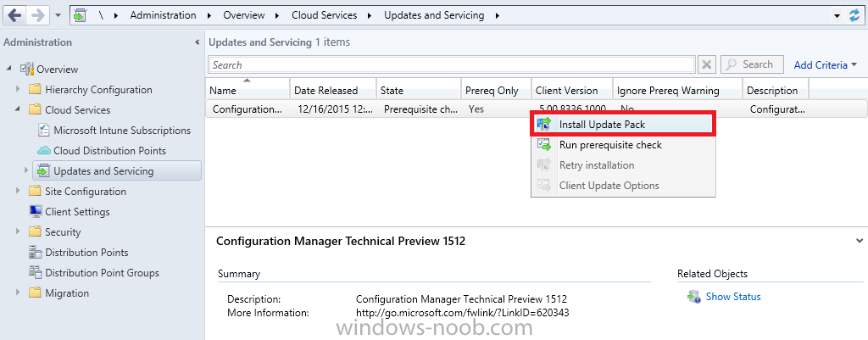
Task: Collapse the details pane with the chevron
Action: coord(860,241)
